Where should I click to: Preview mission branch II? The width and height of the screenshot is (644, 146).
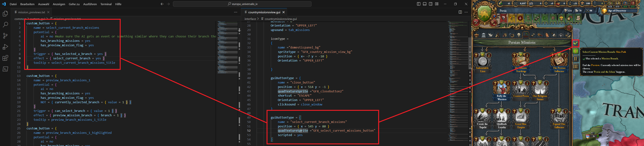coord(575,59)
